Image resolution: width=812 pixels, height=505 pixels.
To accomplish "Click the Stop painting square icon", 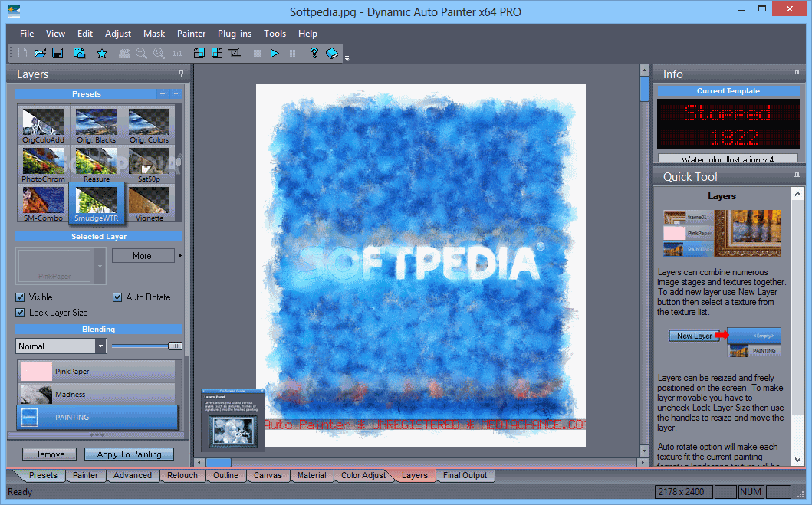I will point(257,54).
